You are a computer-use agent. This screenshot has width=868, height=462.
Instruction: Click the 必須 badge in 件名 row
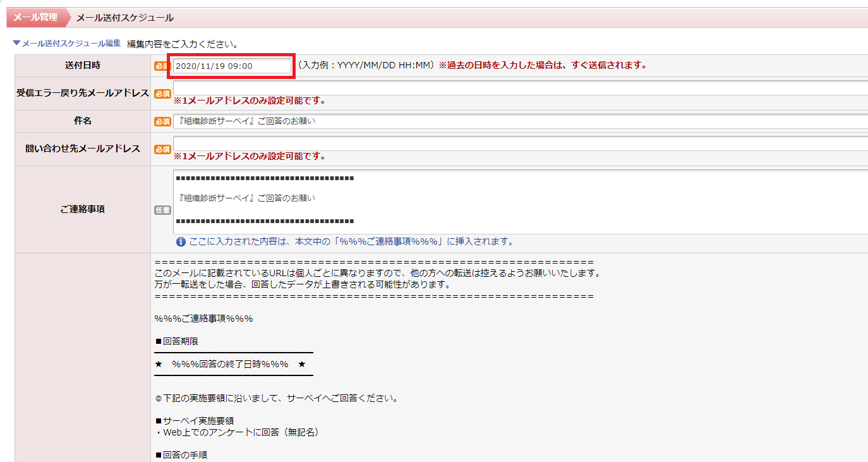162,121
